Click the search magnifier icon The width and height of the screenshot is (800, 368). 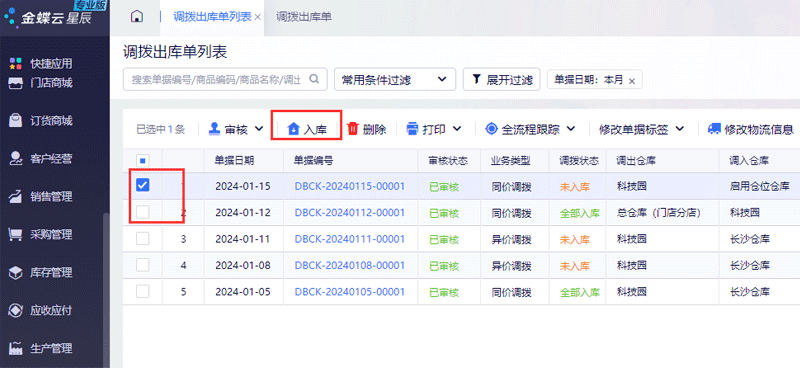pos(314,79)
